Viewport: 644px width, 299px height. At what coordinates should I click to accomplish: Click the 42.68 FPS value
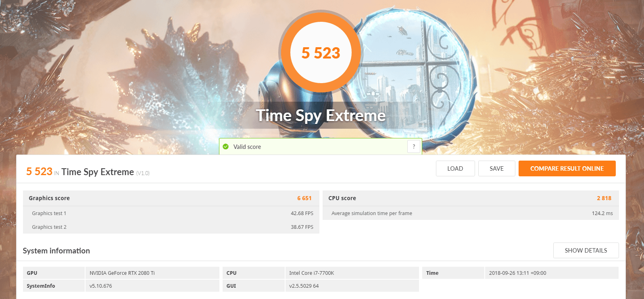(302, 213)
